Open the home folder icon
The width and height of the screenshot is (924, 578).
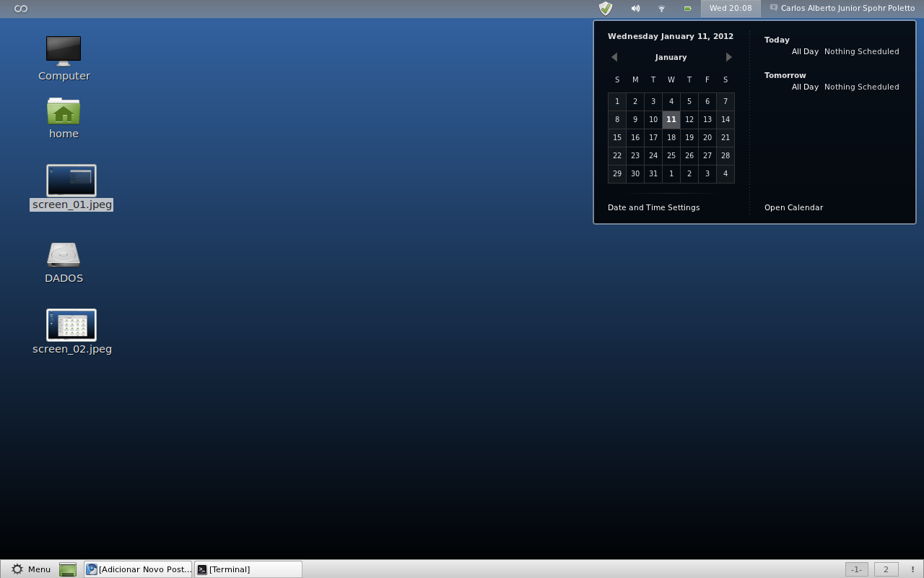[x=64, y=111]
